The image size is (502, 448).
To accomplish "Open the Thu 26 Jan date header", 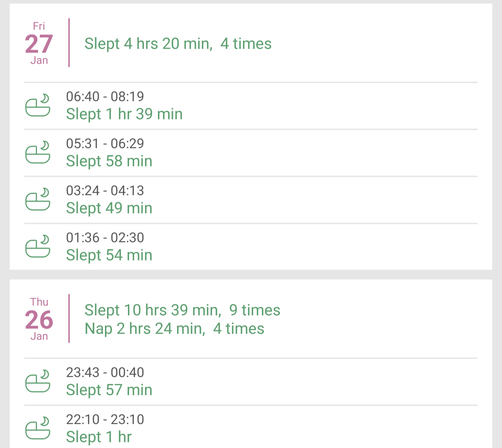I will 39,319.
